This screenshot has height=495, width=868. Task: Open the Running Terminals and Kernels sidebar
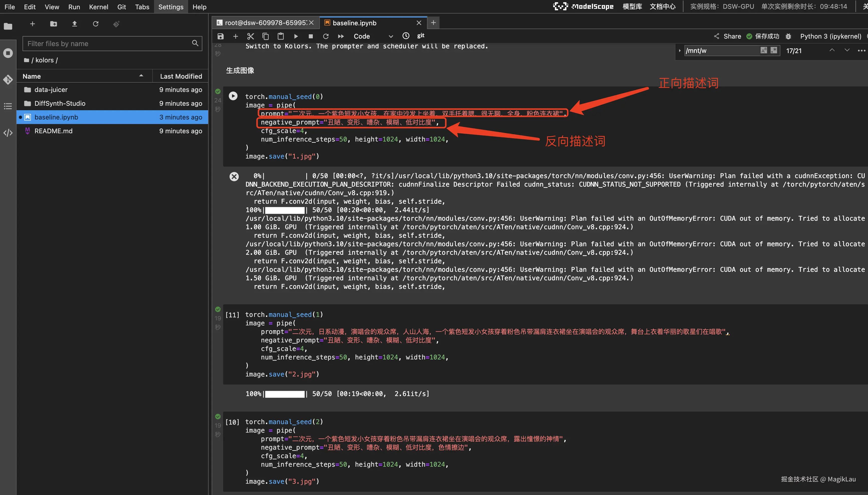[8, 53]
